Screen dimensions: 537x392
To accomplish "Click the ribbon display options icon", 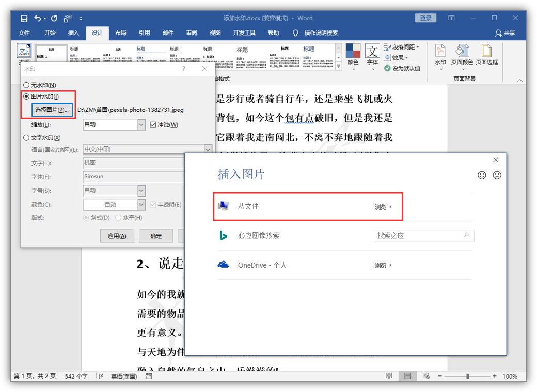I will 451,18.
